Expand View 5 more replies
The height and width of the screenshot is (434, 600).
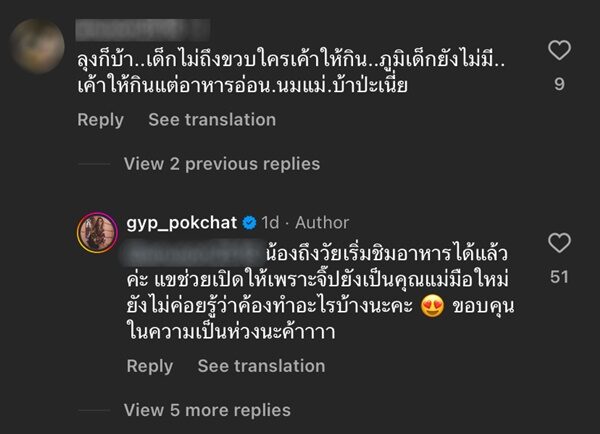(x=207, y=410)
